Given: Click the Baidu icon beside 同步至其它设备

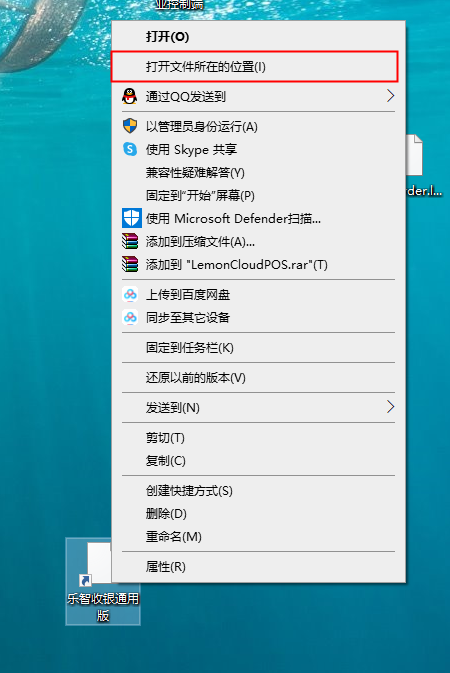Looking at the screenshot, I should pos(130,318).
